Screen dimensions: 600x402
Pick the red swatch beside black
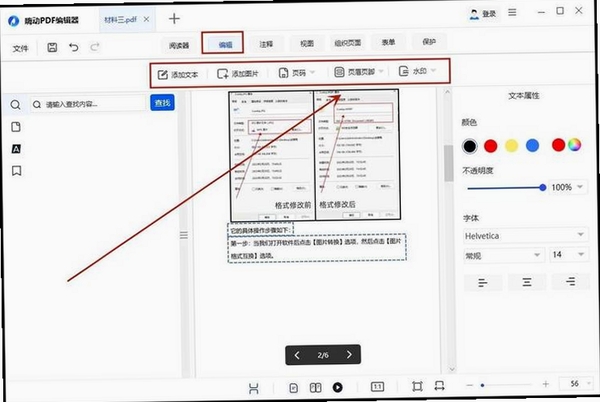coord(491,146)
